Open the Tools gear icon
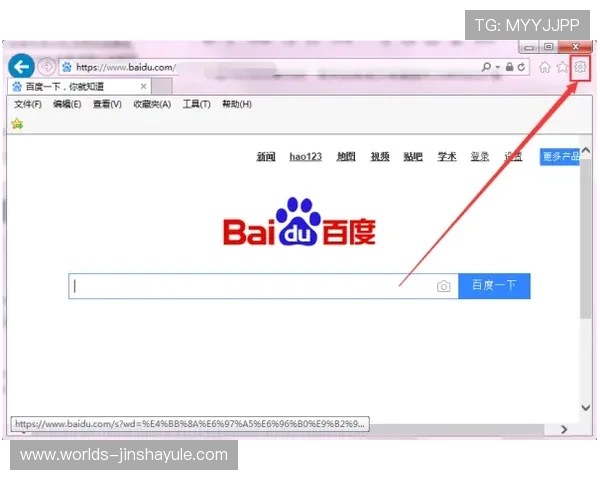 coord(580,67)
